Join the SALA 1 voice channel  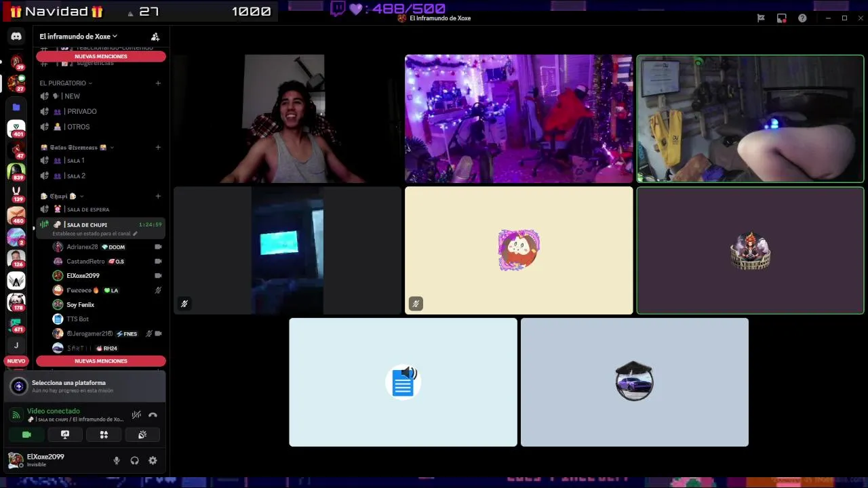click(x=100, y=161)
